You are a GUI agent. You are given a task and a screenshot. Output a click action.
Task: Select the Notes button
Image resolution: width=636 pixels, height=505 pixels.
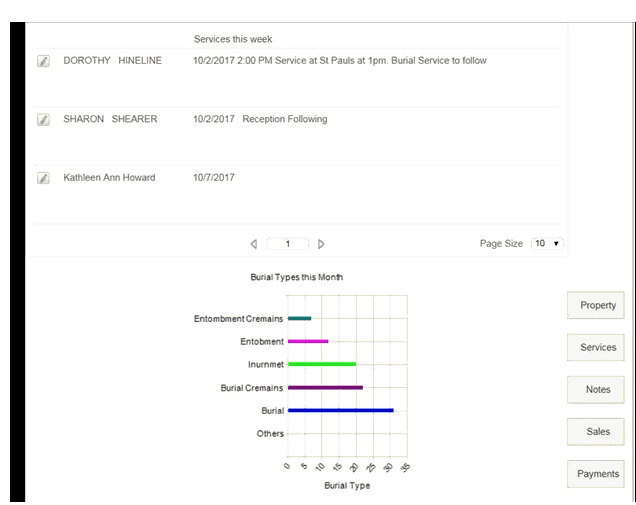(597, 390)
